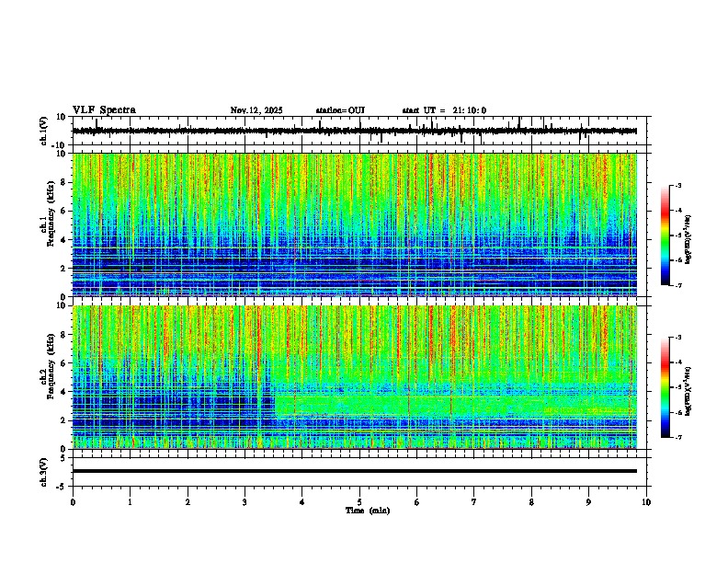Click '-7' on the ch.2 color scale
The image size is (728, 563).
point(677,438)
